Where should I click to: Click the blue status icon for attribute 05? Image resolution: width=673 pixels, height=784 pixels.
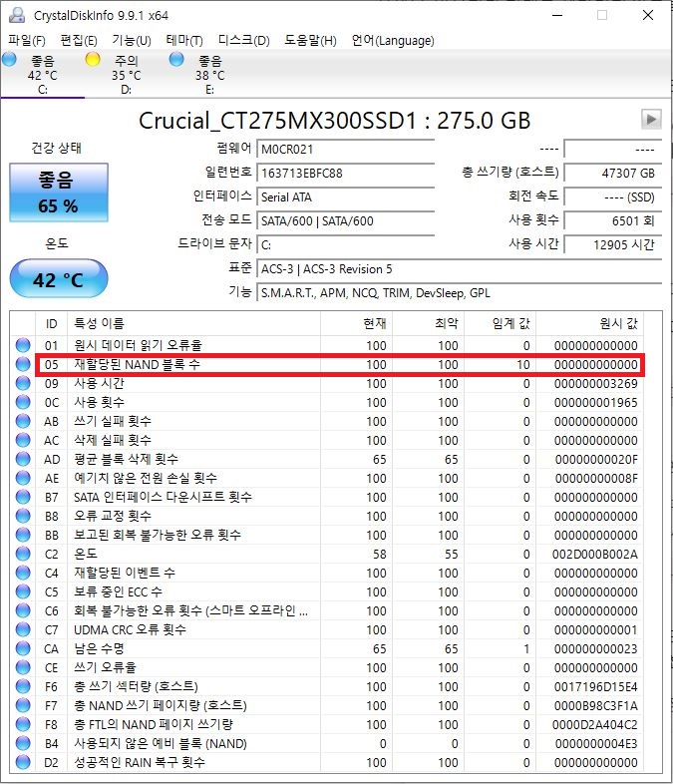(23, 364)
